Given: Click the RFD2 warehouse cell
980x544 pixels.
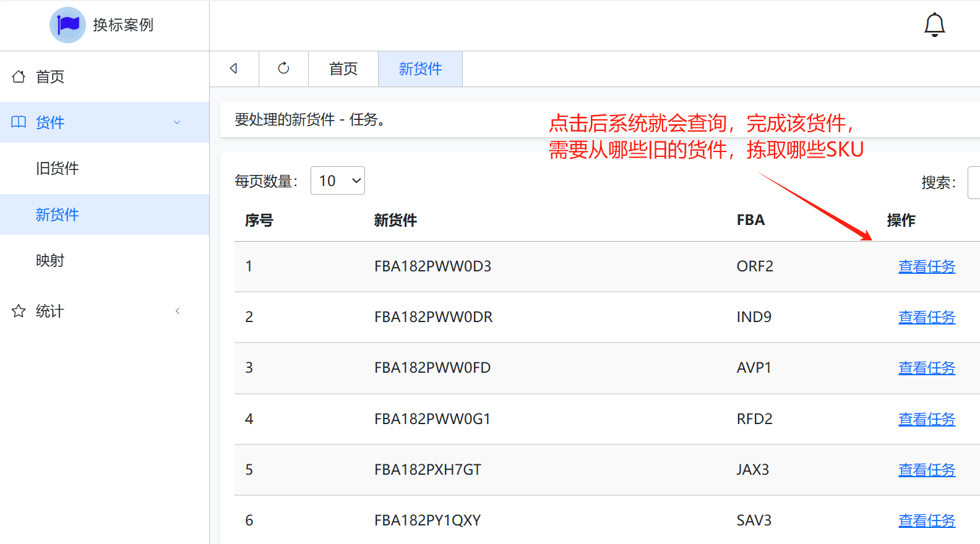Looking at the screenshot, I should [754, 419].
